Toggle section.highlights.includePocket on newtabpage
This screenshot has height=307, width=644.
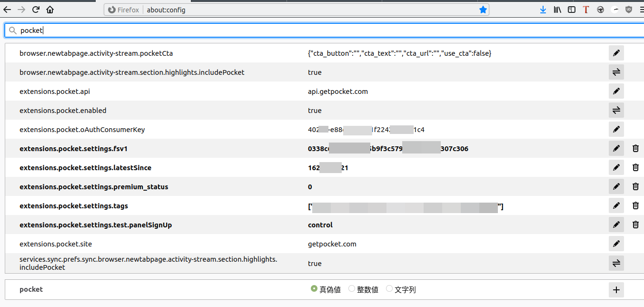[616, 72]
